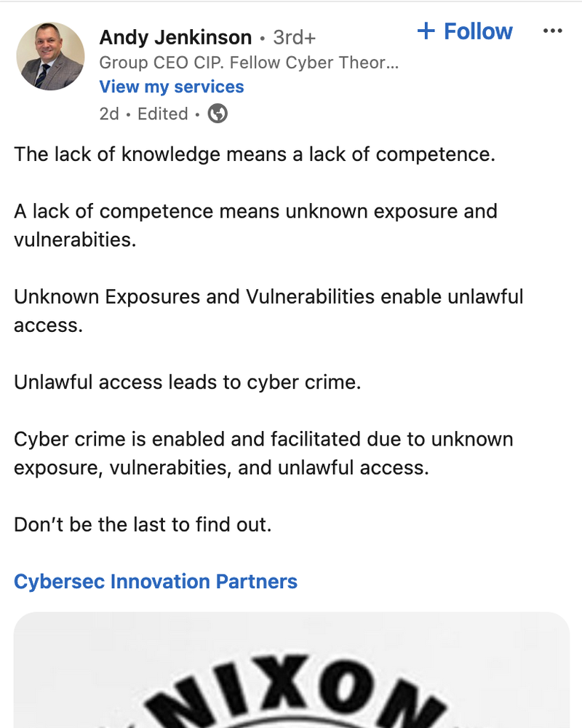Click the Group CEO CIP headline text
Viewport: 582px width, 728px height.
point(249,63)
